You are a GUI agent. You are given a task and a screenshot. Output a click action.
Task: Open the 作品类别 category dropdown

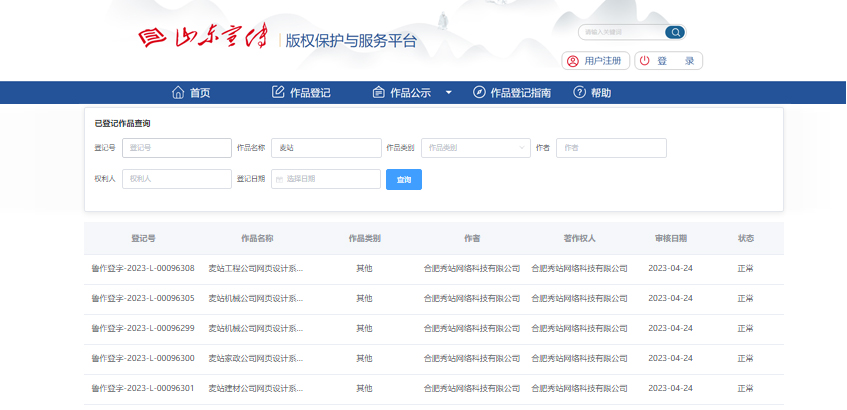point(476,148)
